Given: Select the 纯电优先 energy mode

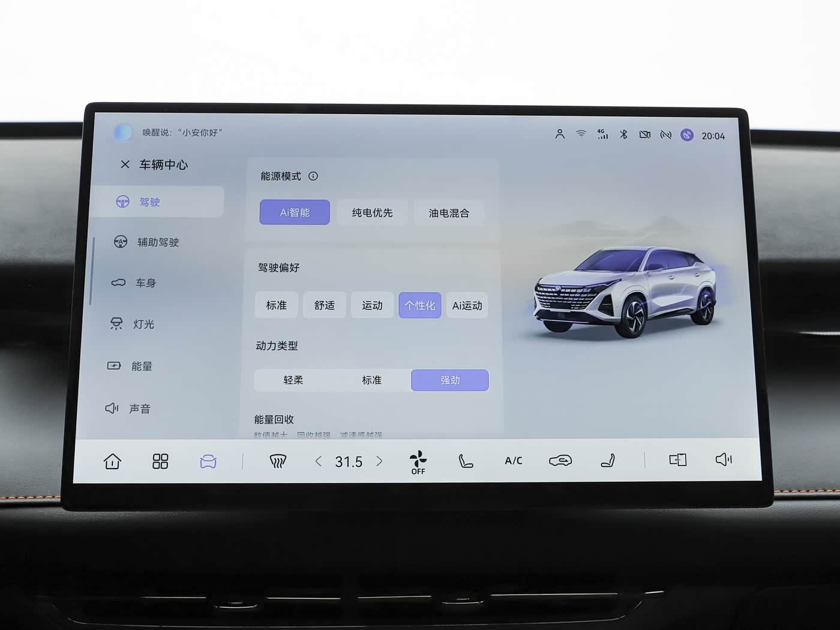Looking at the screenshot, I should point(372,213).
